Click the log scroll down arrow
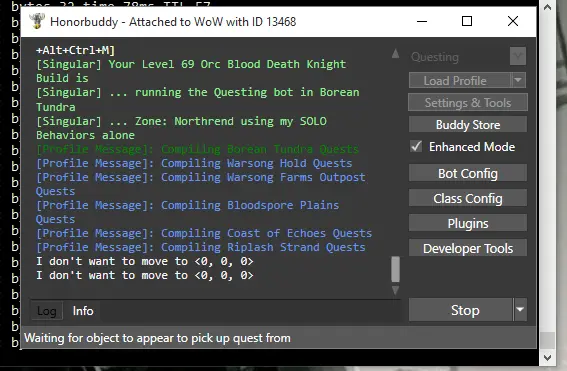 coord(396,290)
